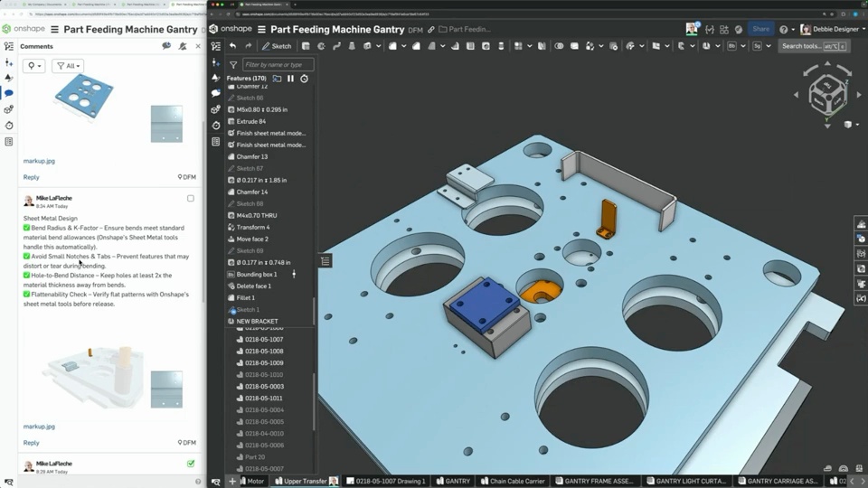Uncheck the resolved checkbox on bottom comment
The width and height of the screenshot is (868, 488).
click(190, 464)
